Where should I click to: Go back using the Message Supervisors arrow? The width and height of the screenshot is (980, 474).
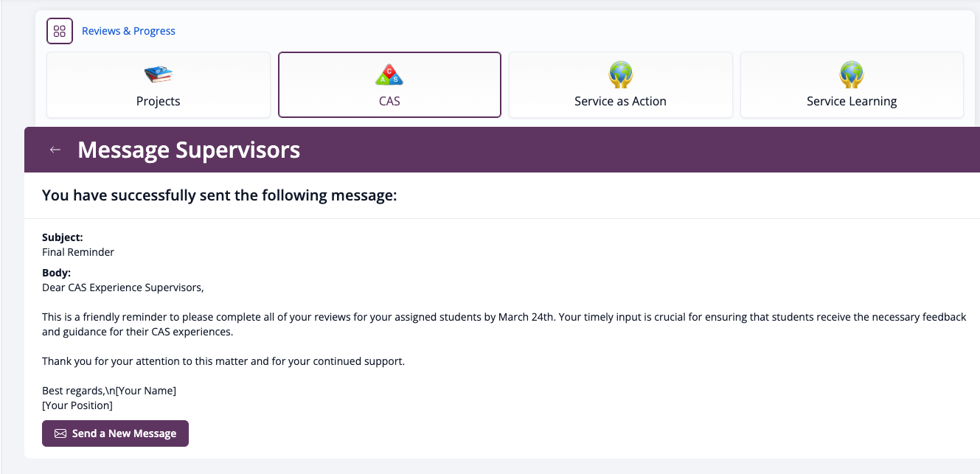(x=55, y=150)
